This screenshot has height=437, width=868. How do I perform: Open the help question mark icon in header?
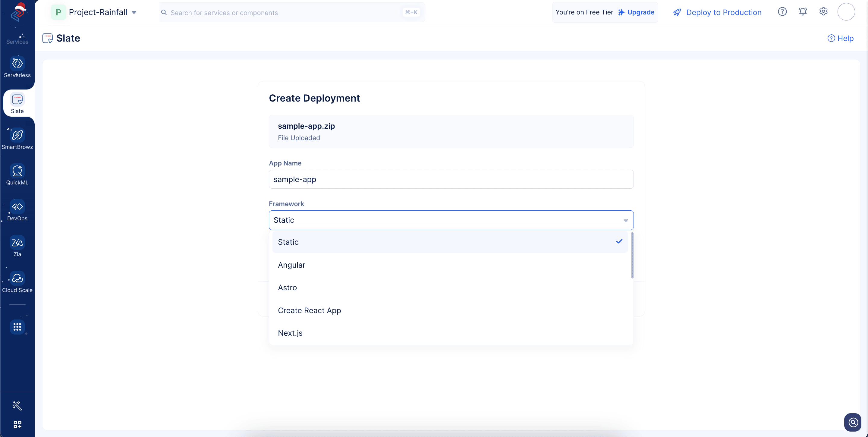pyautogui.click(x=782, y=12)
